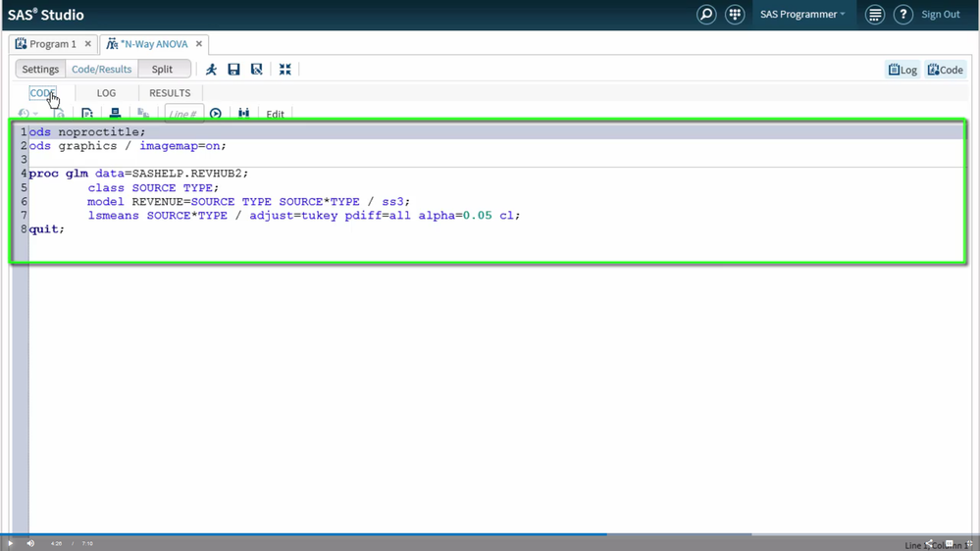The width and height of the screenshot is (980, 551).
Task: Select the Code/Results view toggle
Action: (101, 70)
